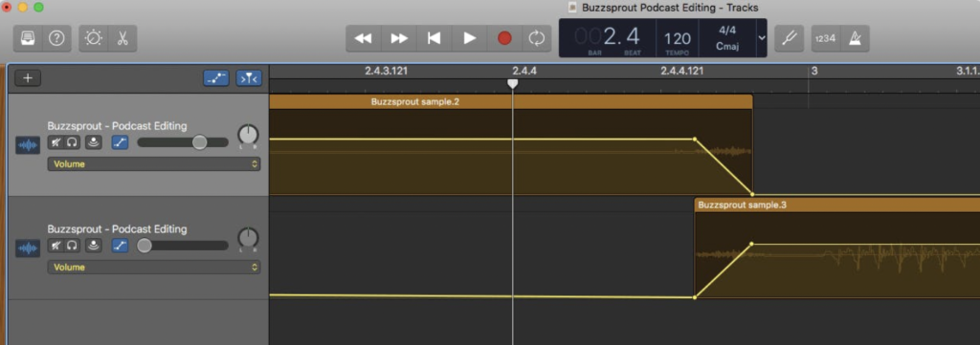Click first track's audio waveform icon
980x345 pixels.
28,146
